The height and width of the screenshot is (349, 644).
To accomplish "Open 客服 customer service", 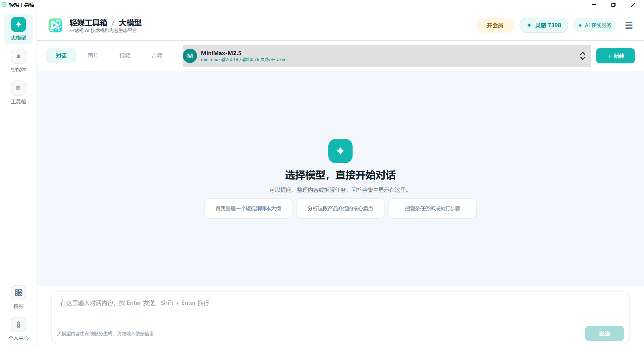I will coord(18,297).
